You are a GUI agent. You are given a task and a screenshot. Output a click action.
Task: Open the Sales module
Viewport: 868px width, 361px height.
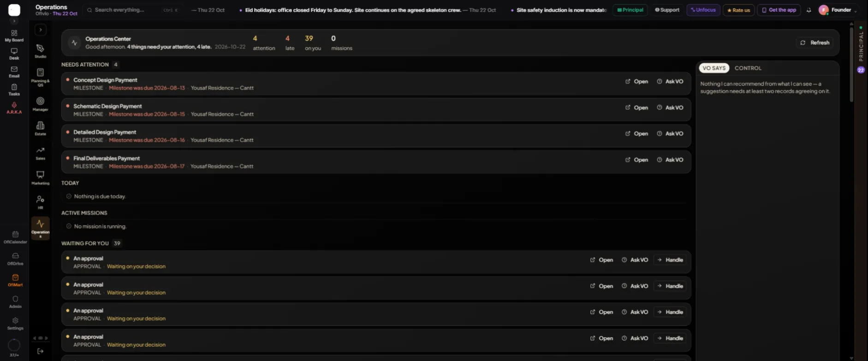click(x=41, y=153)
